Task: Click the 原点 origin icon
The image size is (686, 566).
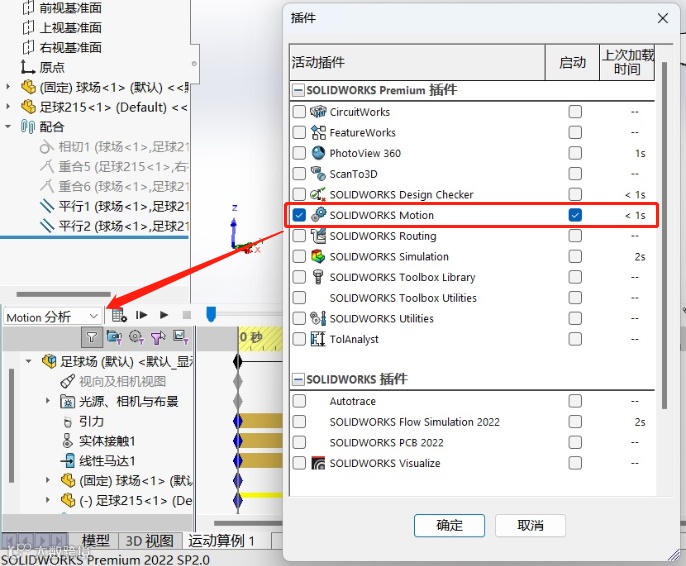Action: coord(28,67)
